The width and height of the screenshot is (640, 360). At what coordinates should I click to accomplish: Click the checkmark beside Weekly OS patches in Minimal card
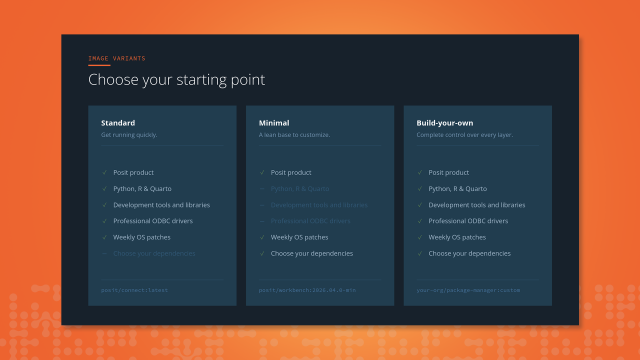click(x=262, y=237)
